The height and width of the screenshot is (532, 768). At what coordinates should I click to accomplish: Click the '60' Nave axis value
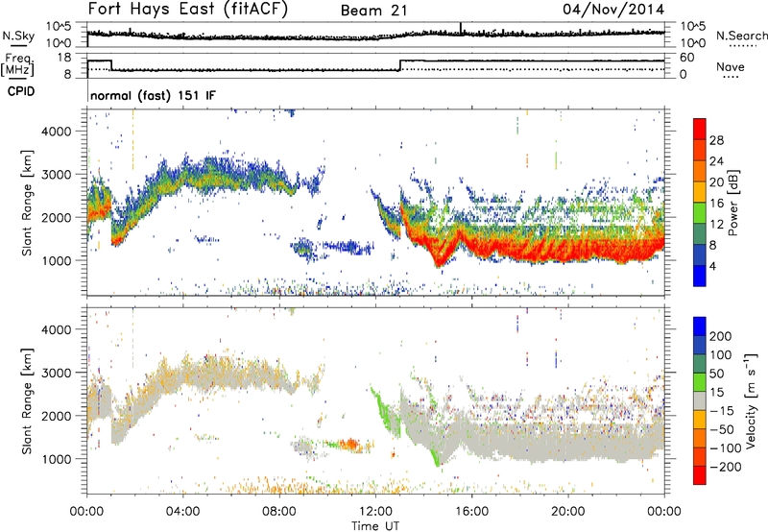687,58
